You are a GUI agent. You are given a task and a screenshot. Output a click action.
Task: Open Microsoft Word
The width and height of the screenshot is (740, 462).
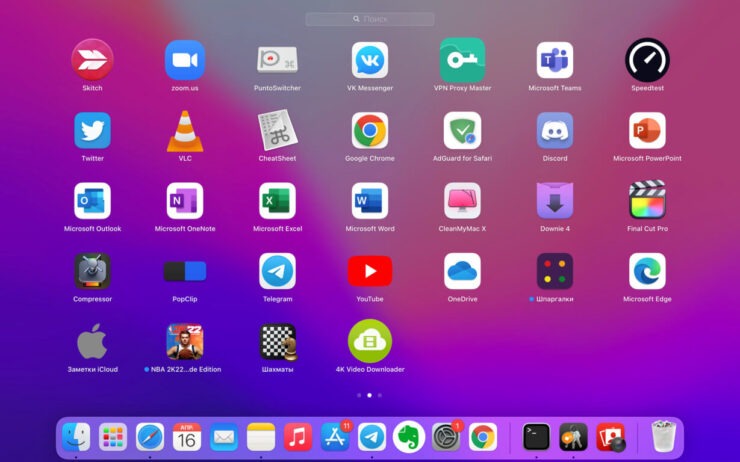(x=370, y=201)
